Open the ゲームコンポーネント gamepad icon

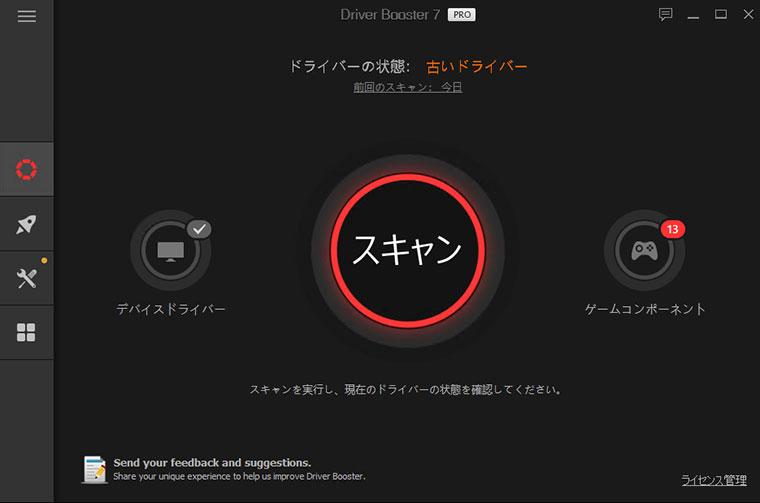(x=644, y=250)
